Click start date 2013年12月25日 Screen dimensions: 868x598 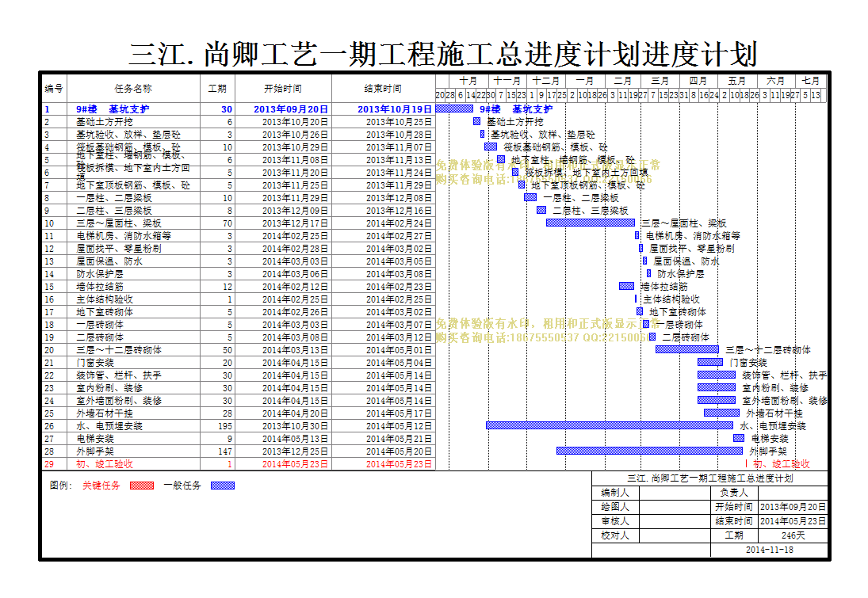pos(295,452)
